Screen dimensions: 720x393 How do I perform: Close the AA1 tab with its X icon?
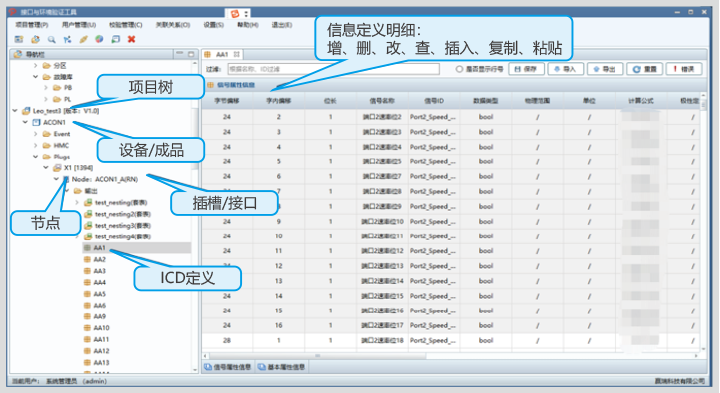tap(236, 54)
